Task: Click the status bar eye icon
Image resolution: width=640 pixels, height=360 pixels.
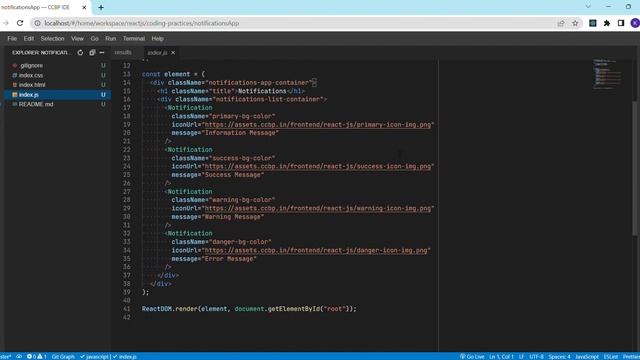Action: click(19, 356)
